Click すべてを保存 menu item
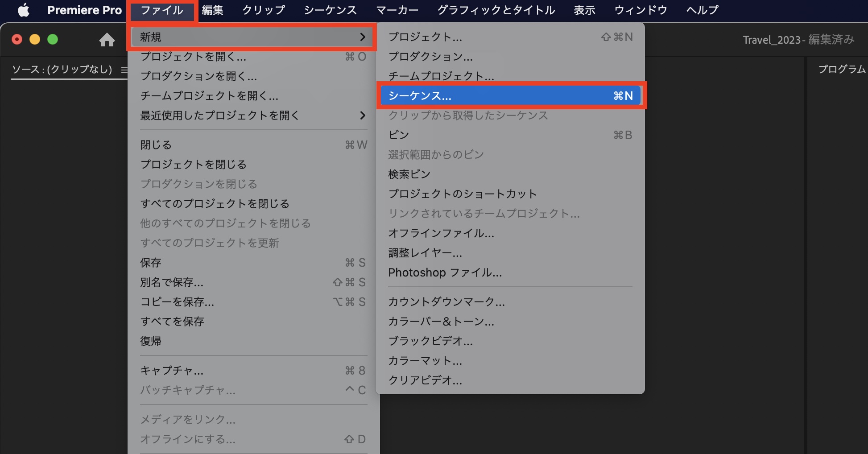Viewport: 868px width, 454px height. click(x=254, y=322)
